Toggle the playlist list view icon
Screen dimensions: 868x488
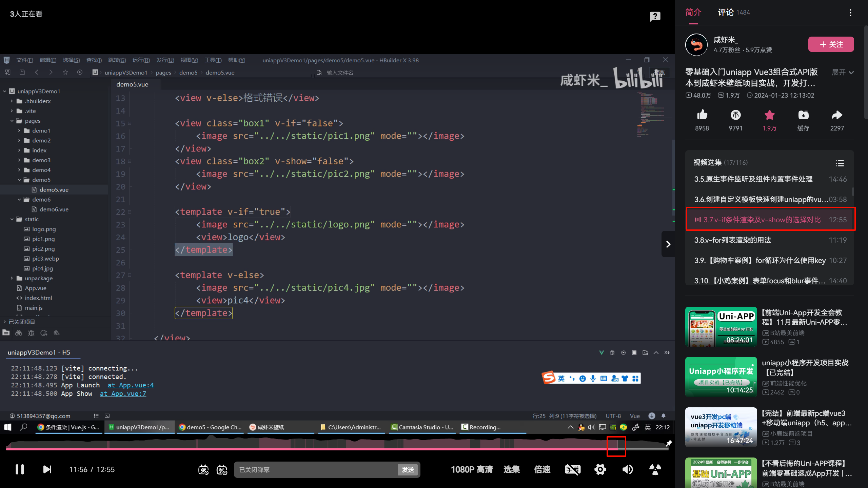point(840,163)
